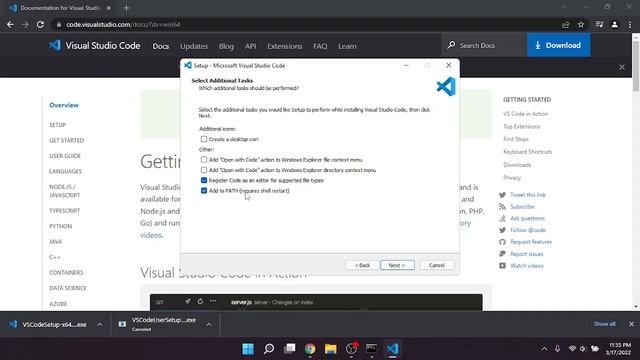Screen dimensions: 640x360
Task: Expand CONTAINERS section in sidebar
Action: point(66,273)
